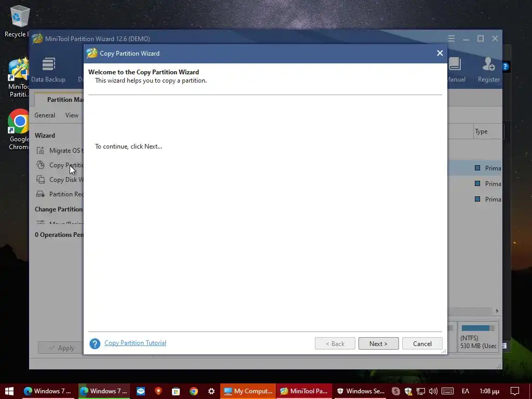Click Next in Copy Partition Wizard
The width and height of the screenshot is (532, 399).
(x=378, y=344)
